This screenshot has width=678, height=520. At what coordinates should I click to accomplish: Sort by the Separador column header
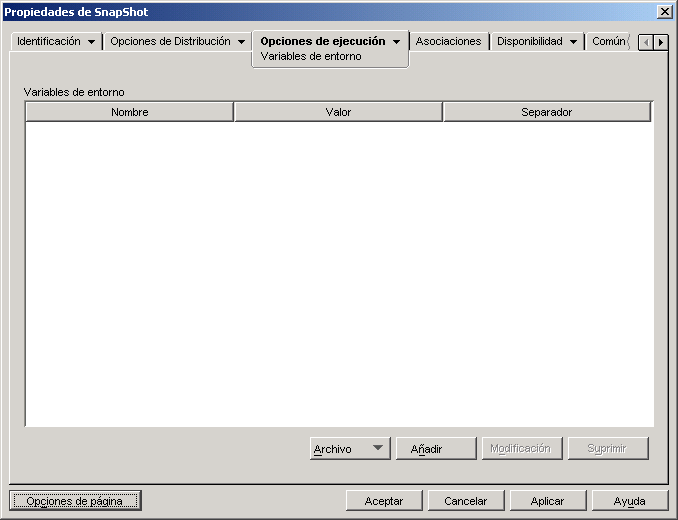(547, 112)
